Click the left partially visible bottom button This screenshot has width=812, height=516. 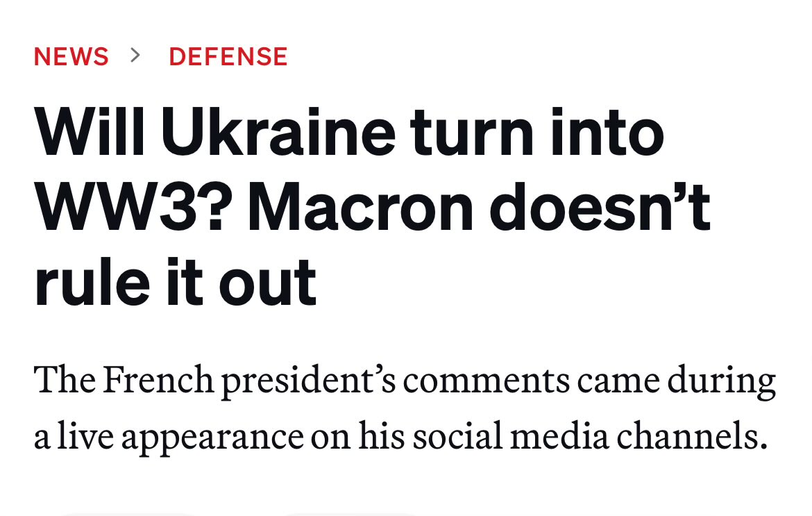[128, 514]
